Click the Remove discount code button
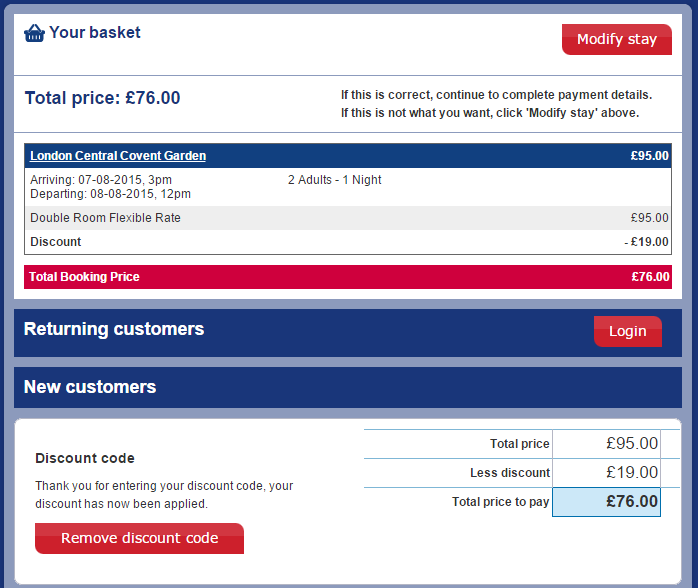The width and height of the screenshot is (698, 588). (x=139, y=538)
